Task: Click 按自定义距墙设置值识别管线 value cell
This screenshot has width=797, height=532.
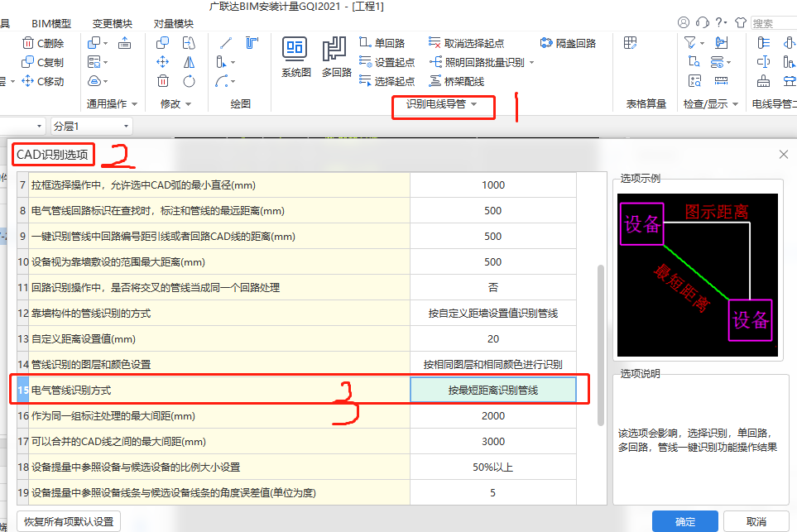Action: (x=493, y=314)
